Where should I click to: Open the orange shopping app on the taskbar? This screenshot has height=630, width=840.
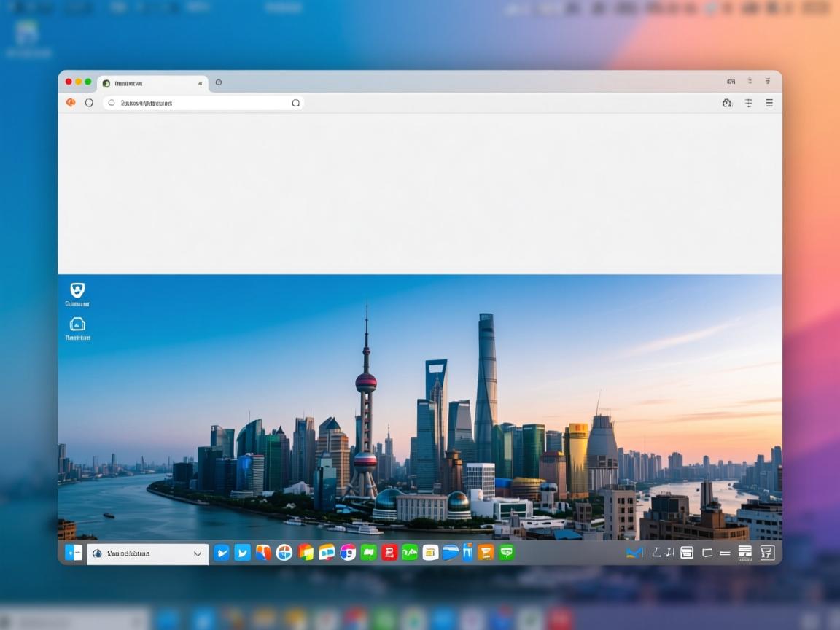click(x=484, y=553)
